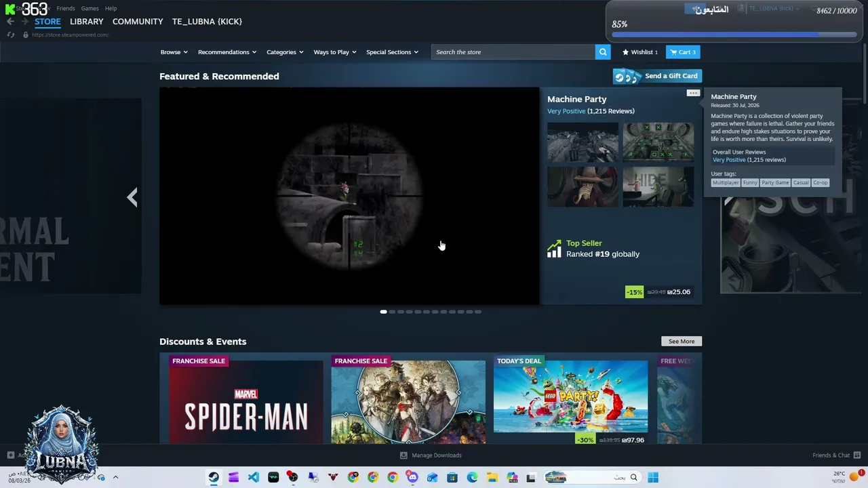
Task: Click the Steam icon in taskbar
Action: point(214,477)
